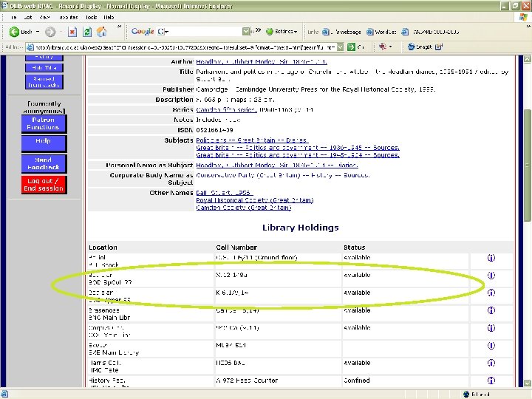Open the Camden fifth series link
Viewport: 532px width, 399px height.
pos(226,109)
